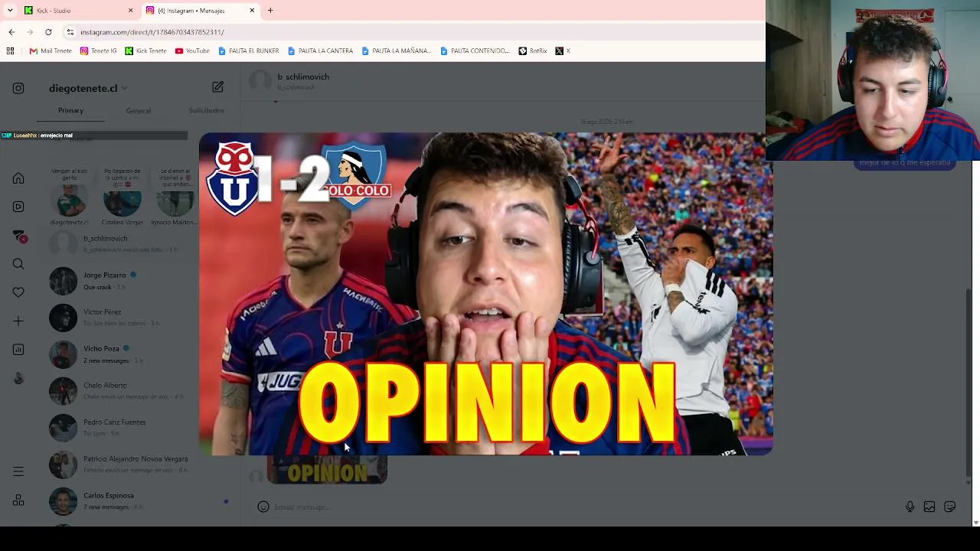The image size is (980, 551).
Task: Open Messages icon with the red badge
Action: [19, 236]
